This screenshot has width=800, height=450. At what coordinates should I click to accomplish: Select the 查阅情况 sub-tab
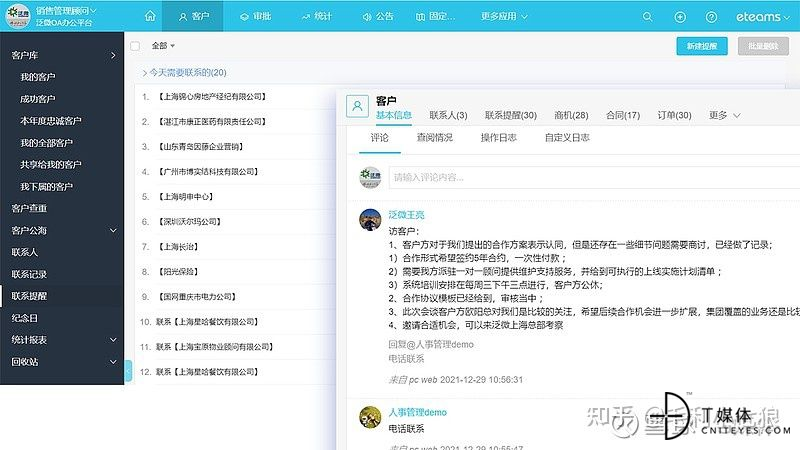click(434, 138)
